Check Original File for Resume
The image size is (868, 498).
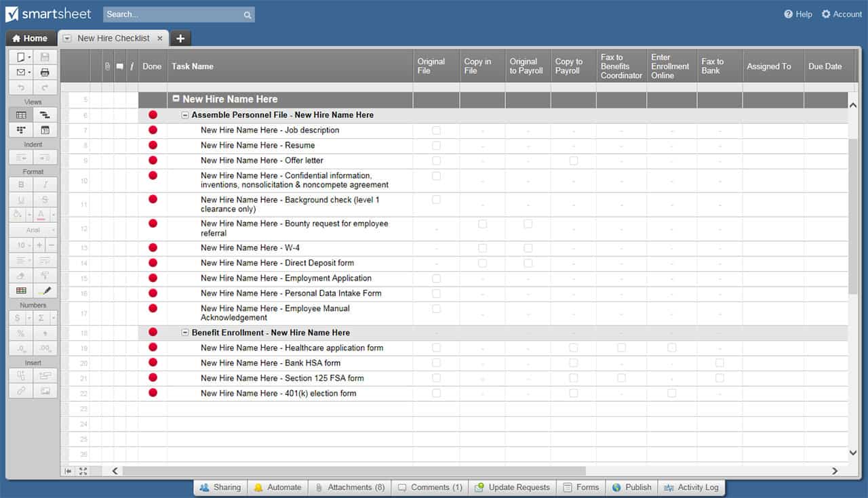click(x=436, y=145)
